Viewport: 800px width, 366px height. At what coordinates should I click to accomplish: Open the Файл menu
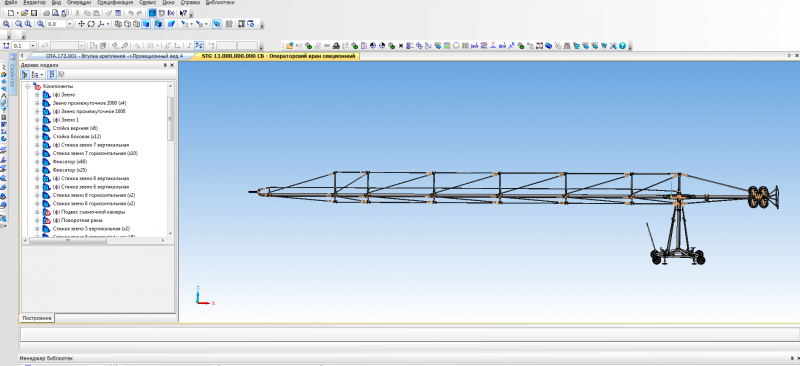(10, 3)
